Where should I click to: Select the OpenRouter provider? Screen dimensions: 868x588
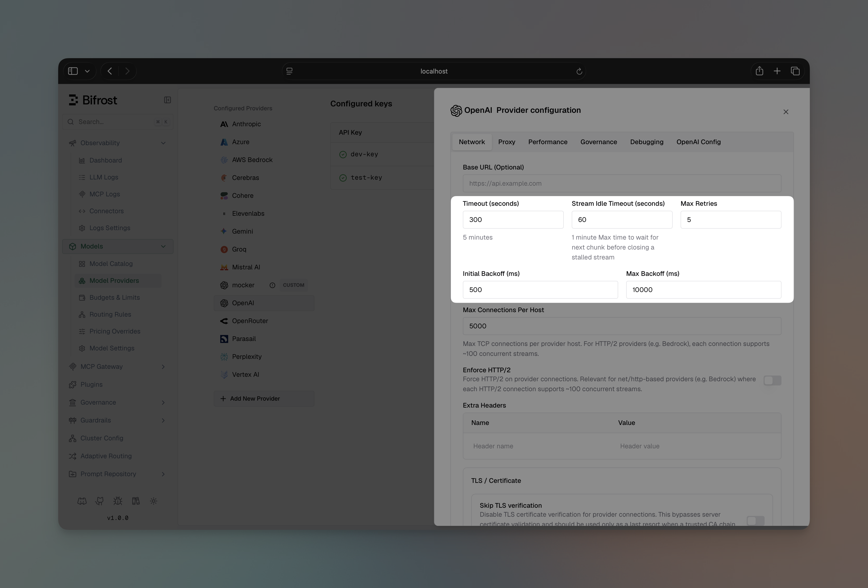264,321
